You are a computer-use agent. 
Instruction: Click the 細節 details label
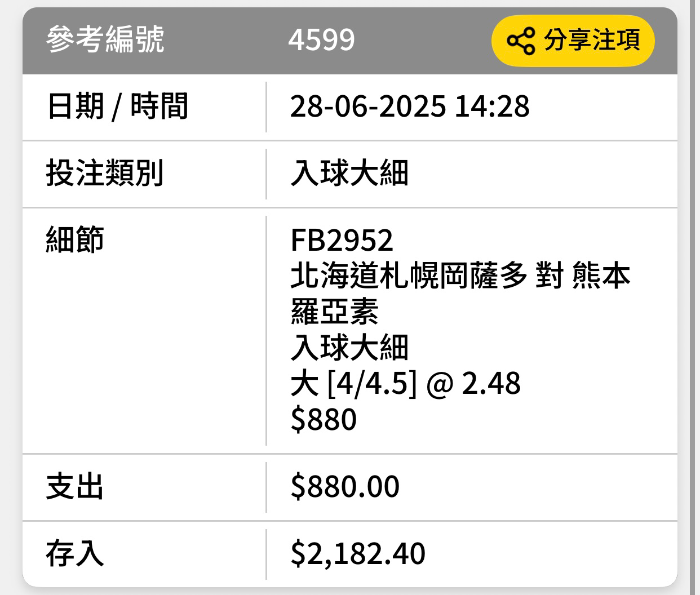pos(75,239)
